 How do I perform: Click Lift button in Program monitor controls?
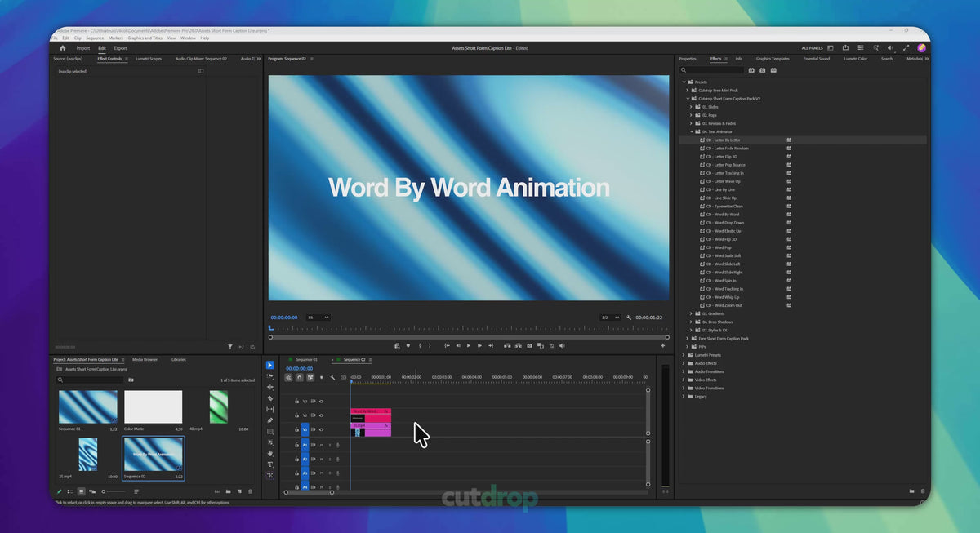pos(507,345)
